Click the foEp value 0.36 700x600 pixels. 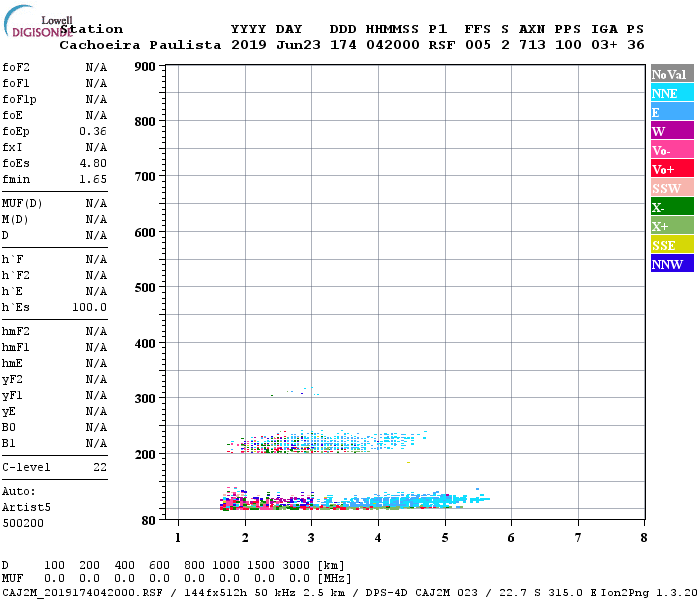pyautogui.click(x=93, y=131)
